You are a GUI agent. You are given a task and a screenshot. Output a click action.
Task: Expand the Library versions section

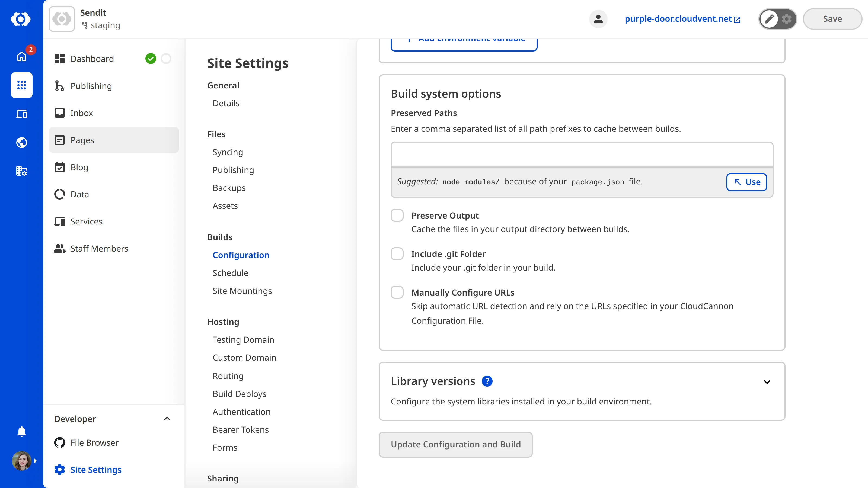coord(767,382)
